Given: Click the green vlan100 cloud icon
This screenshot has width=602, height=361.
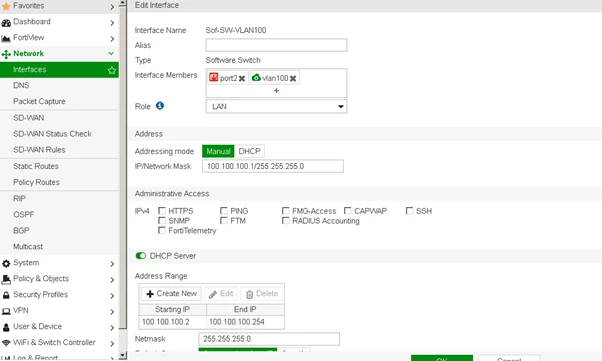Looking at the screenshot, I should [x=256, y=78].
